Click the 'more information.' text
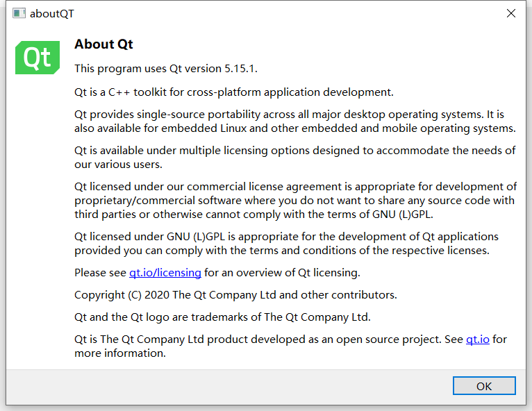The height and width of the screenshot is (411, 532). (120, 353)
